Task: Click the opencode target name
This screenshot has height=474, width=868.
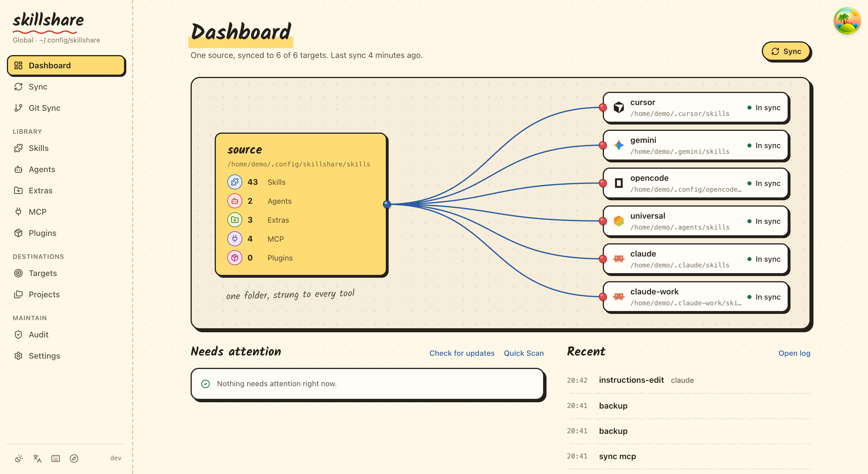Action: coord(649,178)
